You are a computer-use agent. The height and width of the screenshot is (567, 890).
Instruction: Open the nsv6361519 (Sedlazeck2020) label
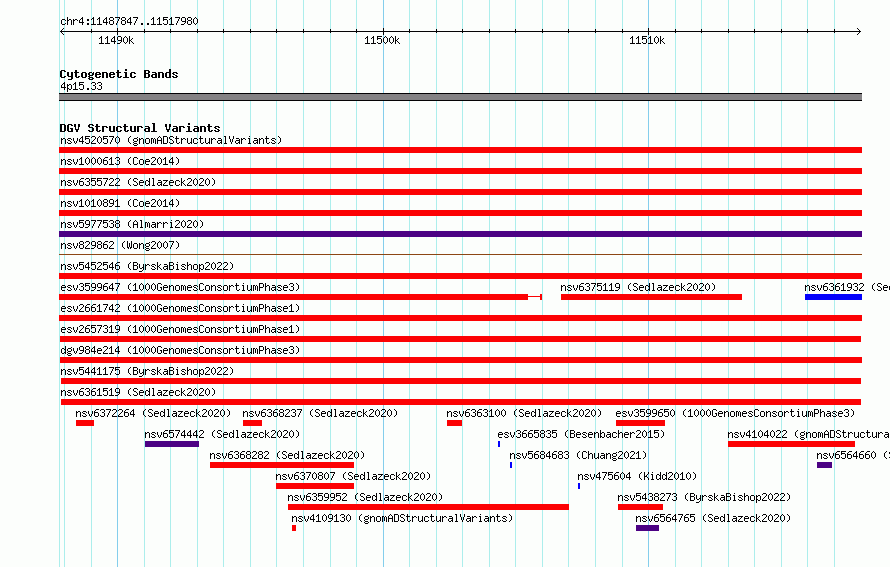tap(138, 392)
